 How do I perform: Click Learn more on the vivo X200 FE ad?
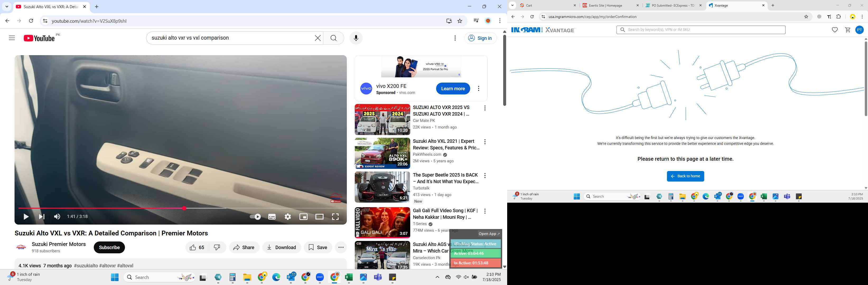(x=453, y=88)
